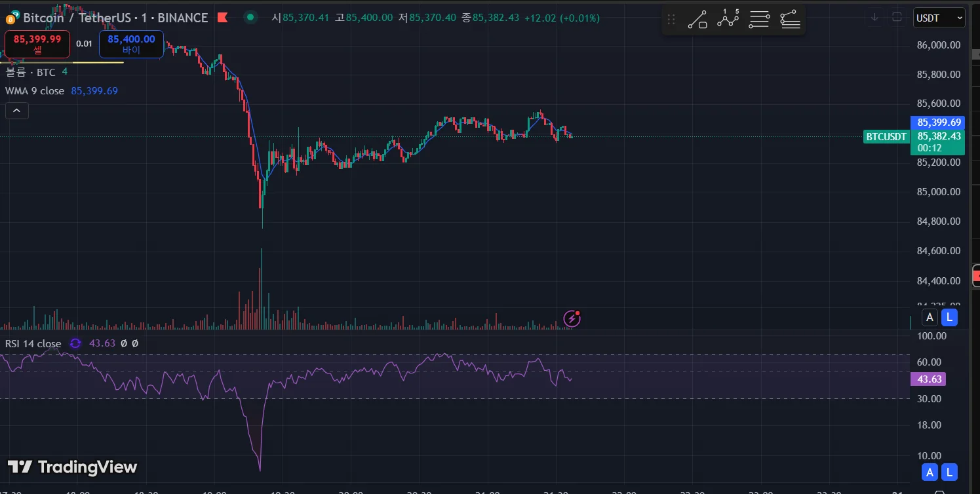Toggle auto scale on the price pane
This screenshot has width=980, height=494.
929,318
